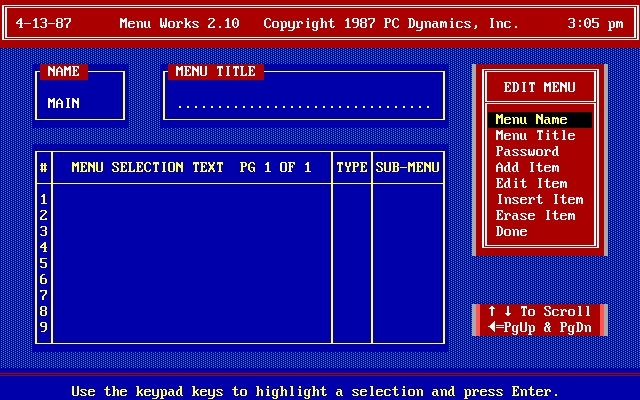Choose Edit Item in the menu

coord(531,183)
